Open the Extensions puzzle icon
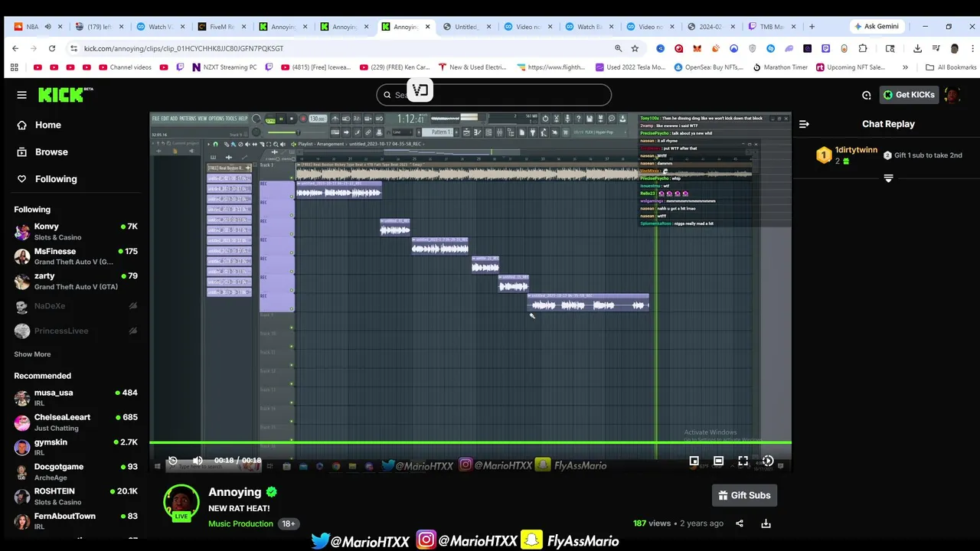This screenshot has width=980, height=551. 863,48
